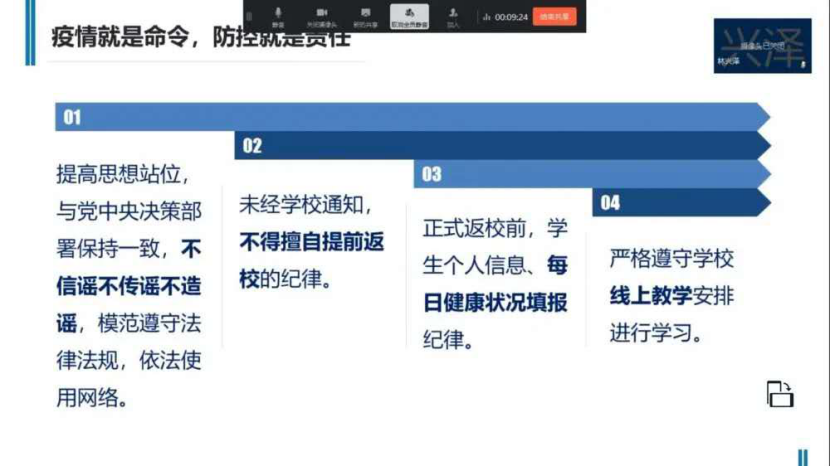830x467 pixels.
Task: Select the 02 arrow banner
Action: (500, 146)
